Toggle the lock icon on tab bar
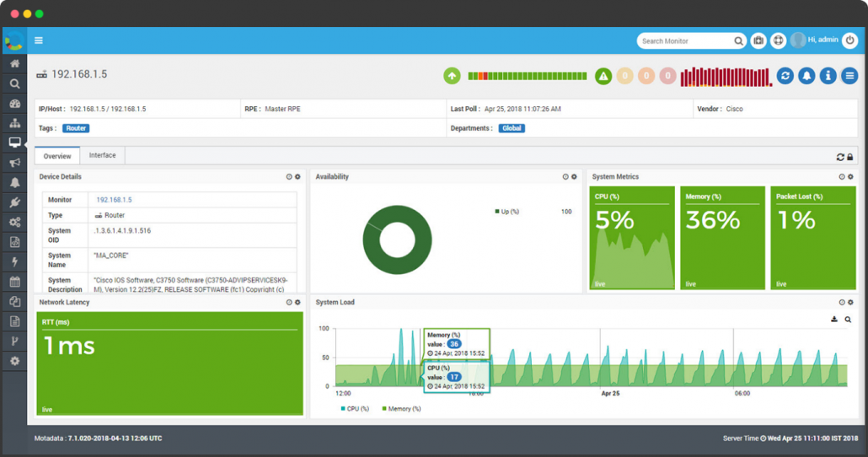Screen dimensions: 868x457 [849, 157]
